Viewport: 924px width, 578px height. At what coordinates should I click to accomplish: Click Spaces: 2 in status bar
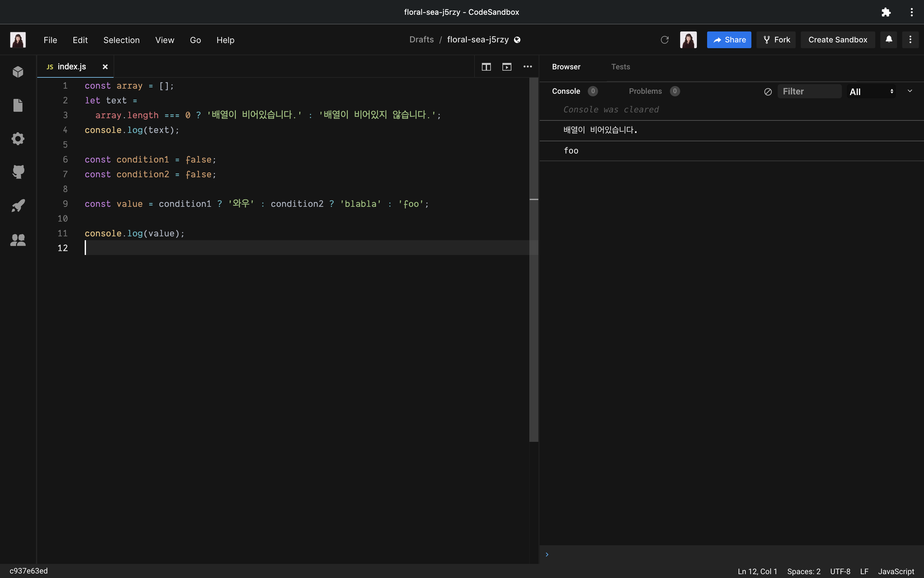tap(804, 571)
